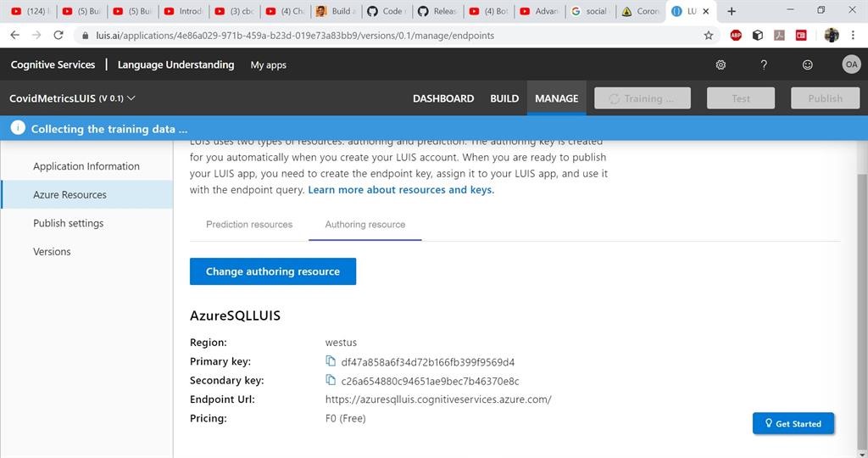This screenshot has width=868, height=458.
Task: Go back to the previous page
Action: [x=15, y=35]
